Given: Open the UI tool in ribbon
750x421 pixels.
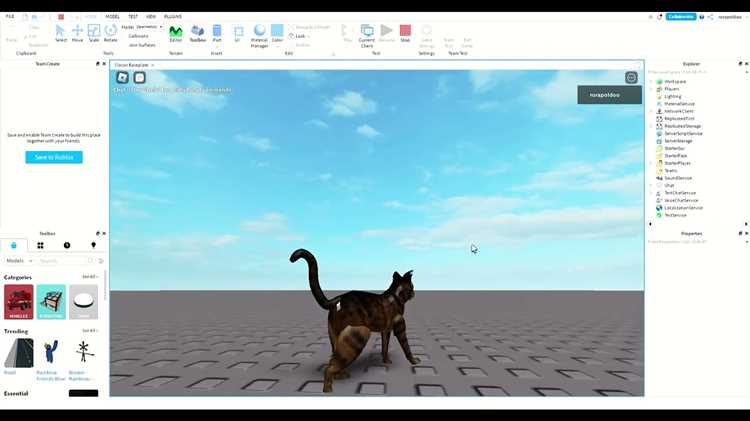Looking at the screenshot, I should coord(238,33).
